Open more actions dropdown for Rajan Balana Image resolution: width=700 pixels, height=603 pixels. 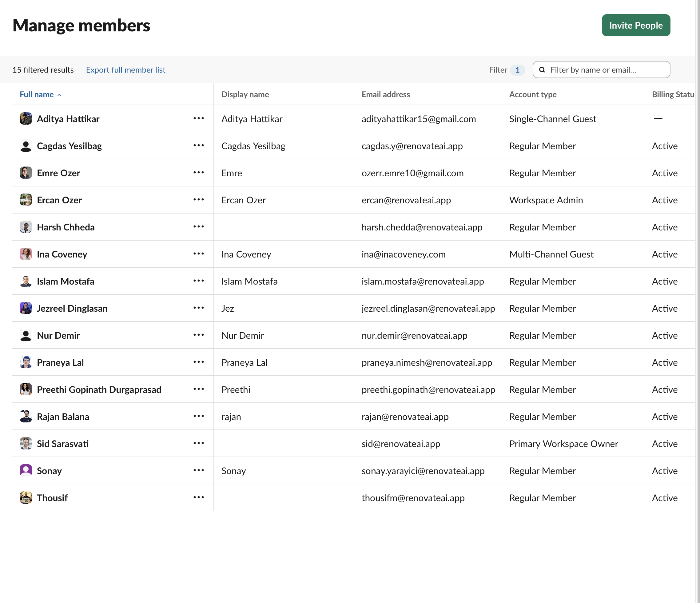(x=199, y=416)
